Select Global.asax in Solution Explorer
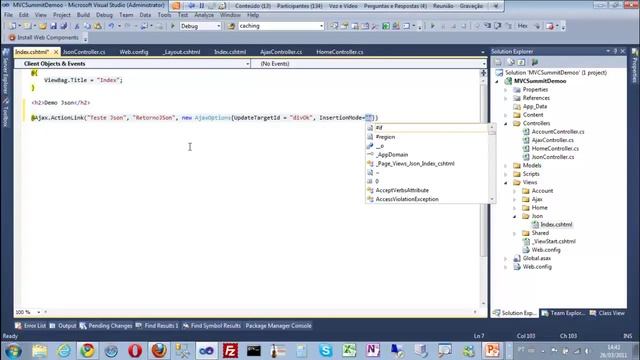This screenshot has height=360, width=640. pyautogui.click(x=537, y=258)
